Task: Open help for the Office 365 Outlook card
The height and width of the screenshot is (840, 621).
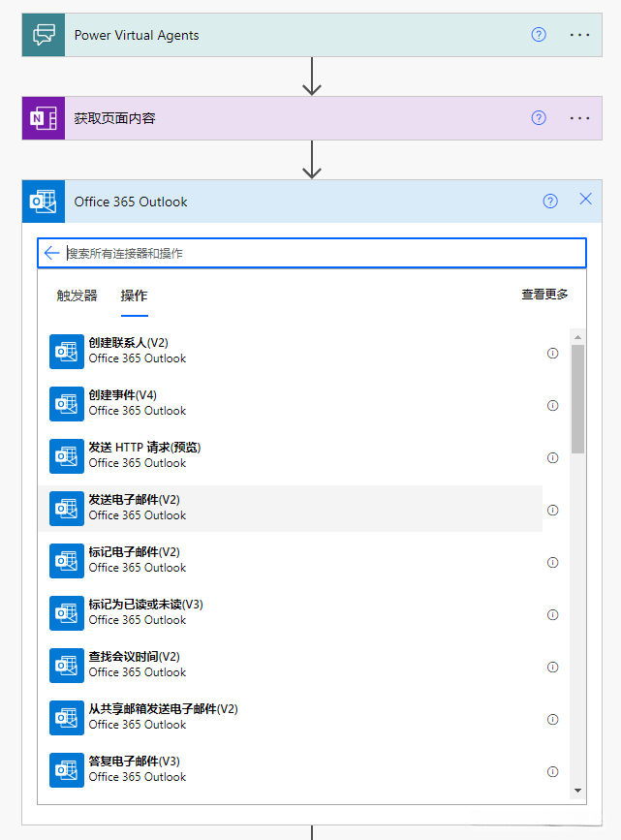Action: (x=550, y=201)
